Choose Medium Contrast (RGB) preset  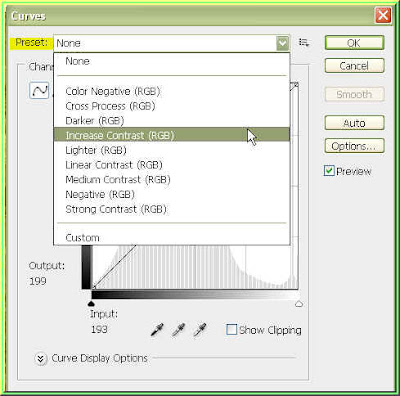pos(172,179)
